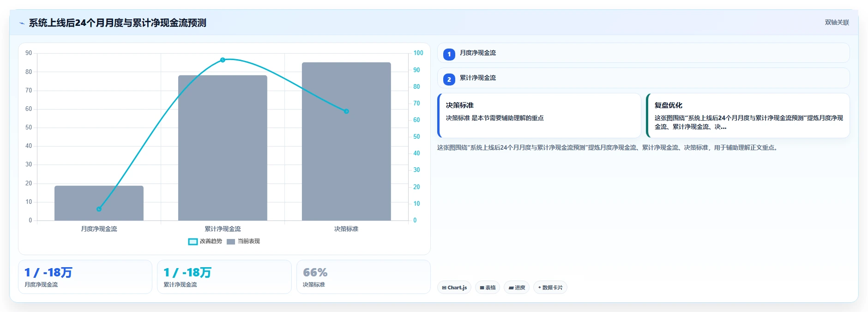Viewport: 868px width, 312px height.
Task: Click the 决策标准 x-axis label
Action: coord(346,229)
